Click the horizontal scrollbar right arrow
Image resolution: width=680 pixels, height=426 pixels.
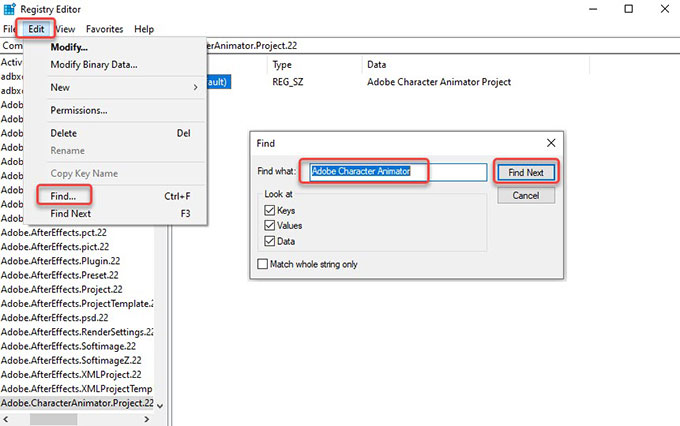[x=147, y=419]
